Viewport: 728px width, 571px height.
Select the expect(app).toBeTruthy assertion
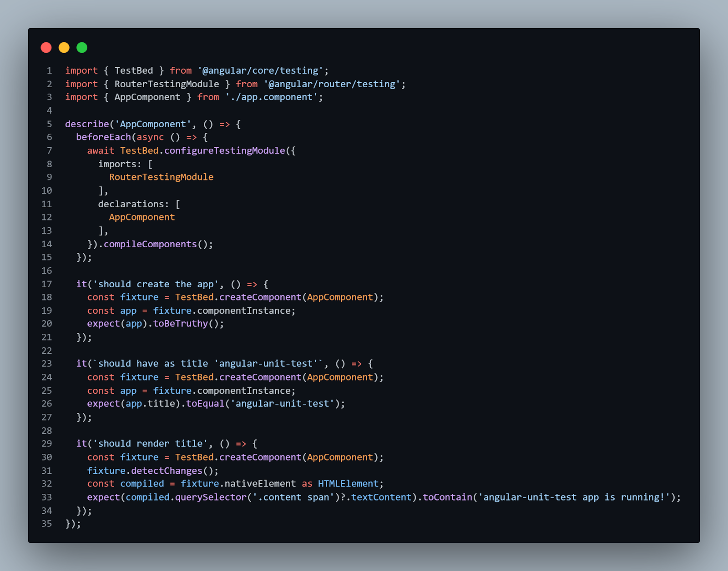click(x=155, y=323)
